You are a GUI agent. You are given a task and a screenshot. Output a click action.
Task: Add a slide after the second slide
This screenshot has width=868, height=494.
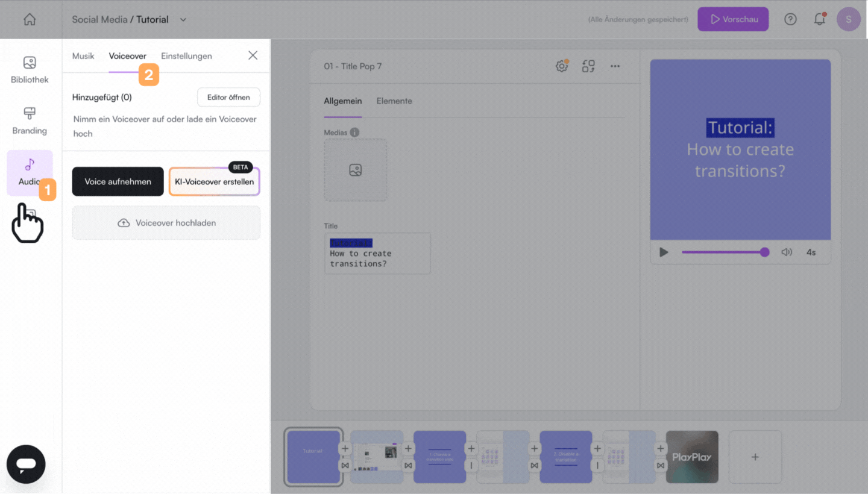[x=408, y=449]
